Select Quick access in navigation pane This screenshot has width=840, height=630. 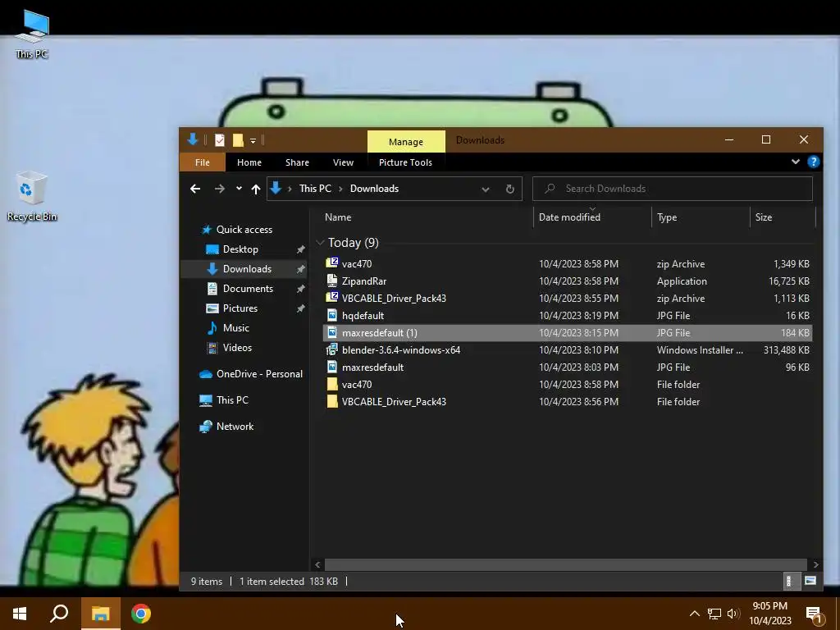(244, 230)
